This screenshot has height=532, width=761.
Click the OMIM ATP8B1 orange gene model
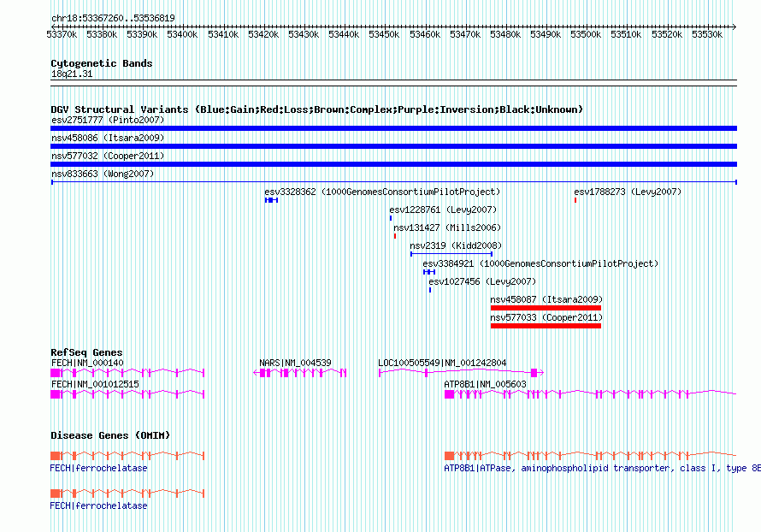tap(591, 456)
